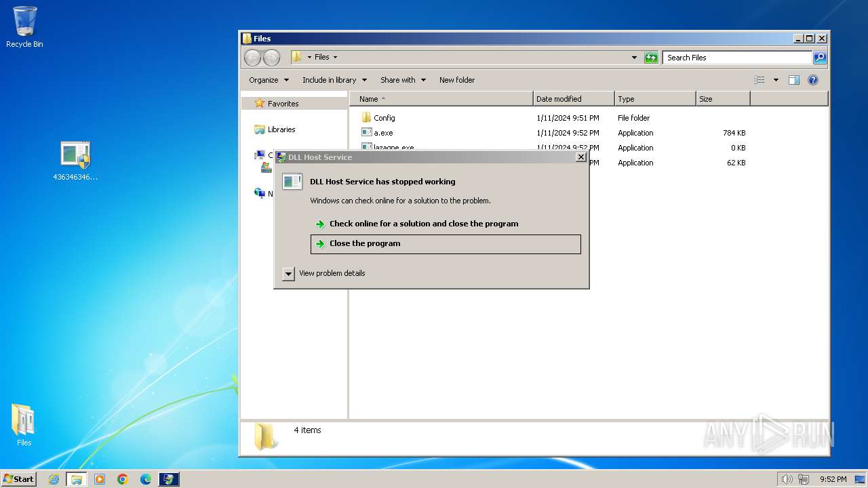Click the taskbar clock showing 9:52 PM
Screen dimensions: 868x488
pos(833,479)
